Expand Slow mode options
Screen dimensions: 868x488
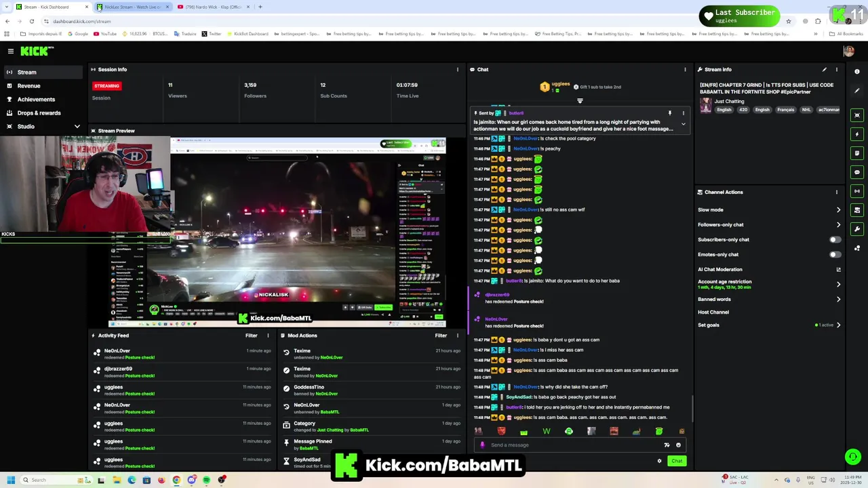[838, 210]
